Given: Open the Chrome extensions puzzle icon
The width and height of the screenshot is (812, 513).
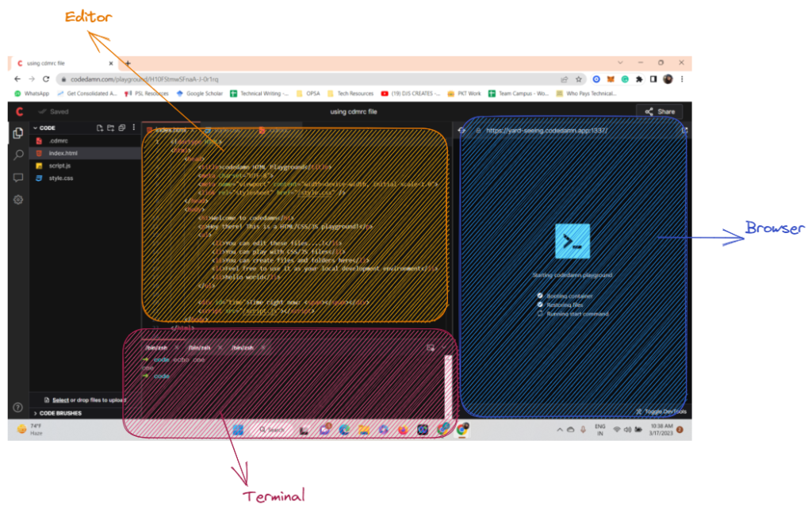Looking at the screenshot, I should [639, 79].
